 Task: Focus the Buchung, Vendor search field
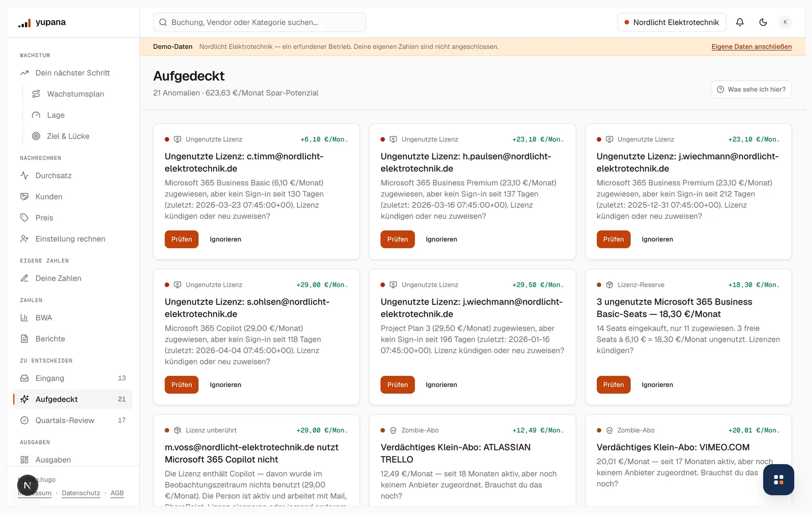pos(259,22)
